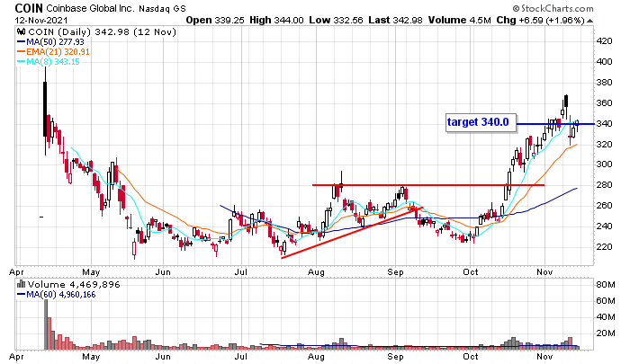630x364 pixels.
Task: Click the May label under price chart
Action: (x=91, y=272)
